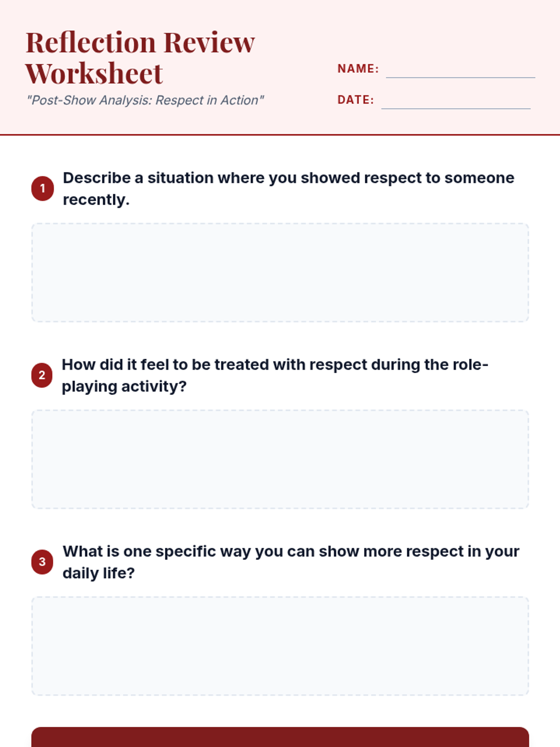This screenshot has width=560, height=747.
Task: Click the word "recently." in question 1
Action: 96,200
